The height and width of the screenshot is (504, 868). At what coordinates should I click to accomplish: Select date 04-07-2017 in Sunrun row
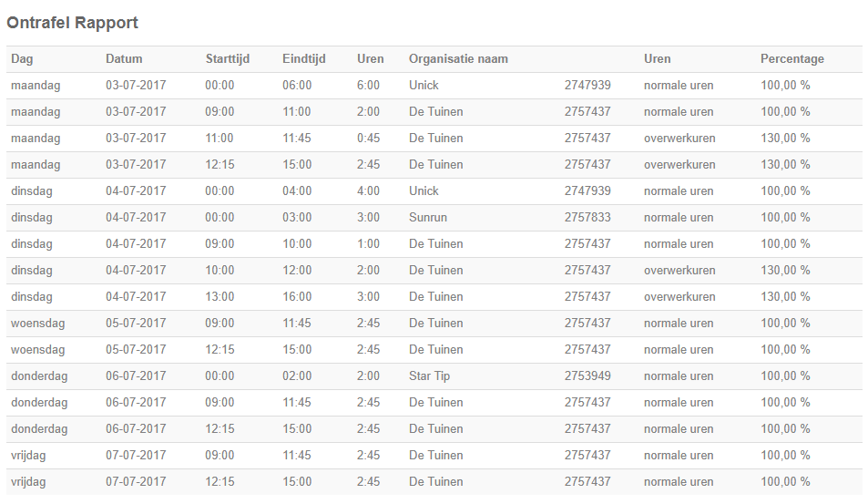pos(136,218)
